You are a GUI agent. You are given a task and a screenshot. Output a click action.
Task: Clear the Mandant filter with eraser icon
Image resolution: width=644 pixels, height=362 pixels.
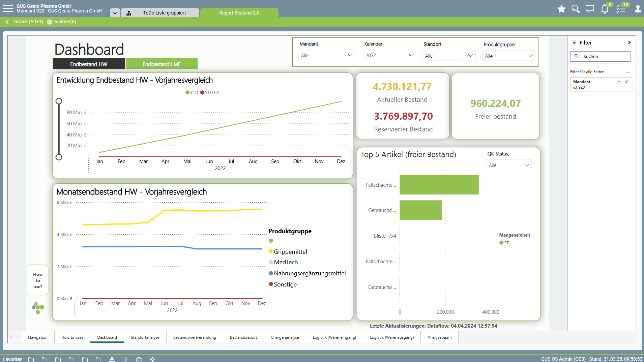pos(626,82)
